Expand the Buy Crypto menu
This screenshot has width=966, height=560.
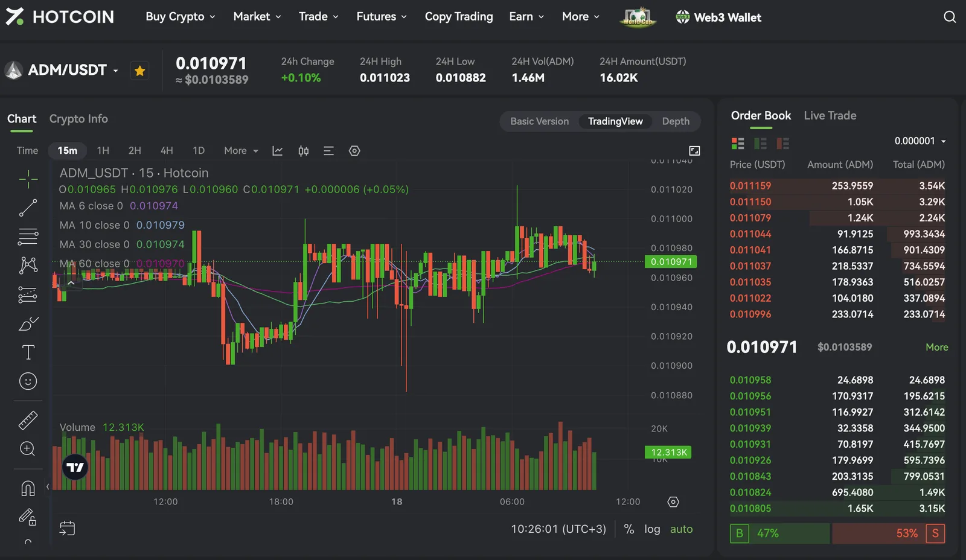180,17
